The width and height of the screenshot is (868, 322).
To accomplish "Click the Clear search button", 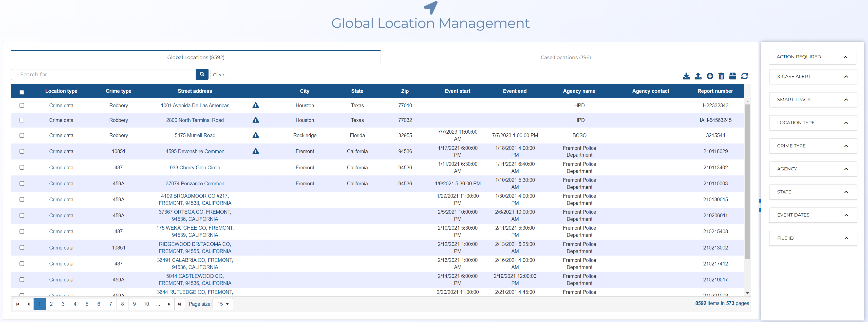I will coord(218,75).
